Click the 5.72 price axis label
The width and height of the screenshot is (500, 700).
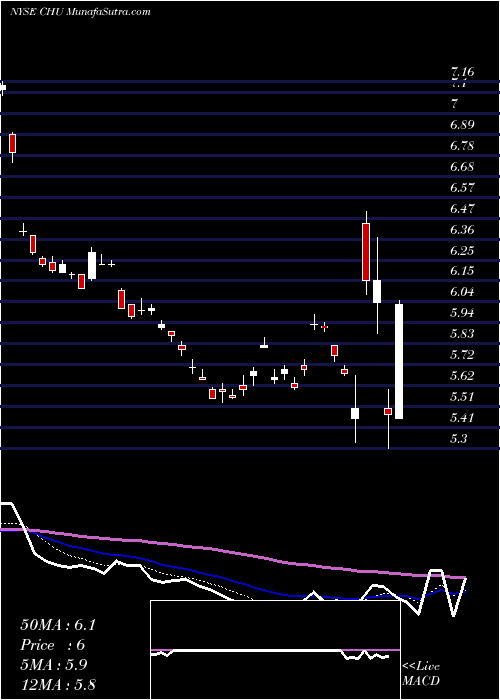pyautogui.click(x=462, y=354)
